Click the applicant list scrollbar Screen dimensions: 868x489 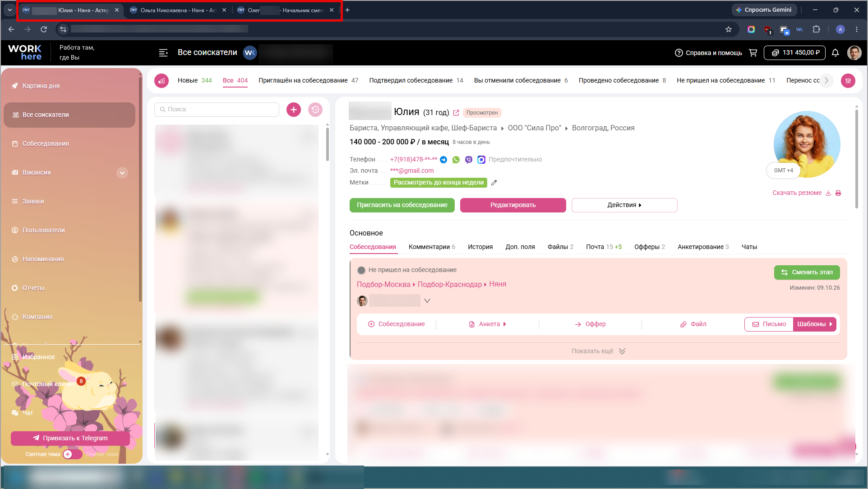coord(328,144)
